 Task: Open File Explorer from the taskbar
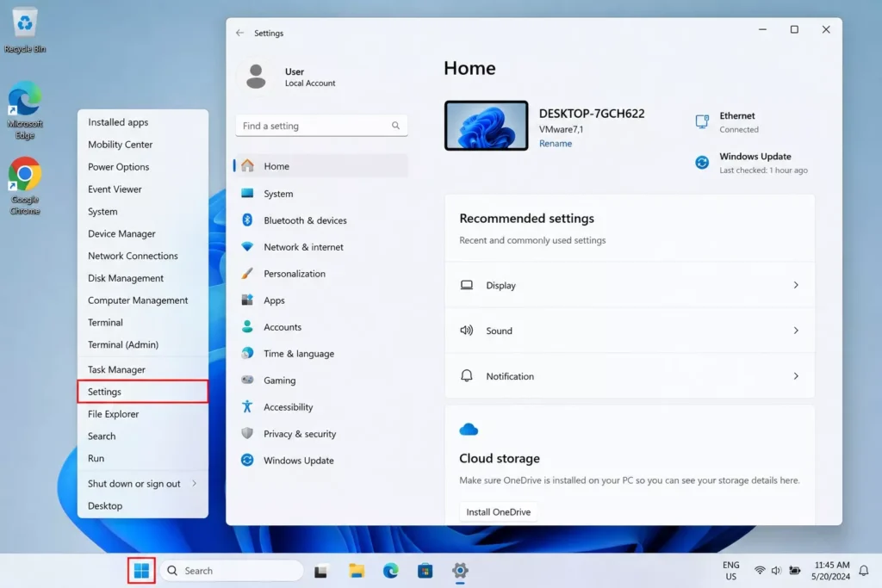[x=356, y=571]
